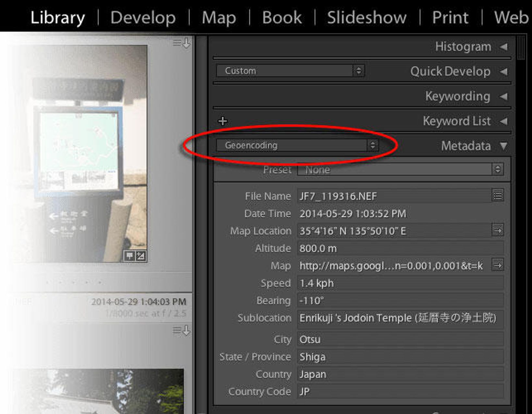
Task: Expand the Histogram panel
Action: click(x=504, y=47)
